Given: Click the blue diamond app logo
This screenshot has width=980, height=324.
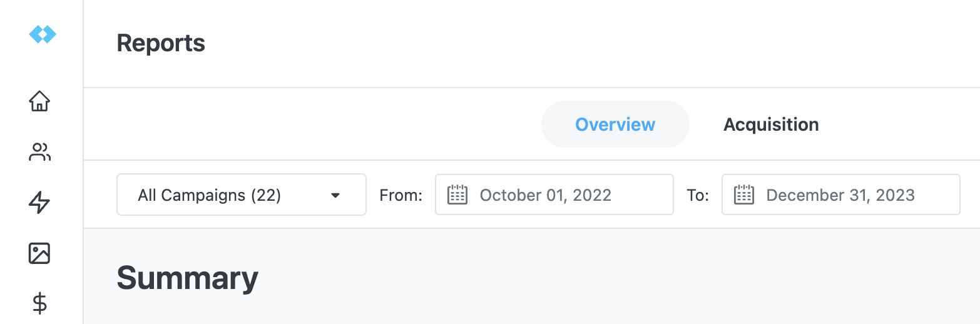Looking at the screenshot, I should pos(43,35).
